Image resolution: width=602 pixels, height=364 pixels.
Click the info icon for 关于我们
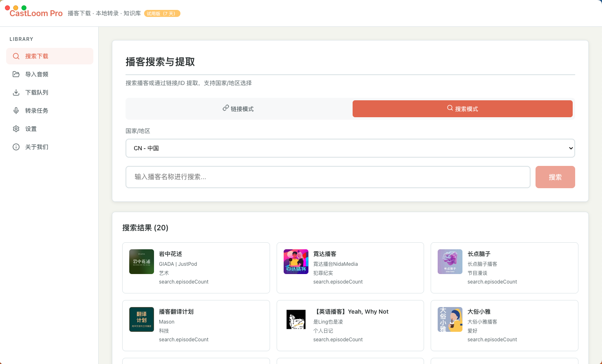[16, 147]
